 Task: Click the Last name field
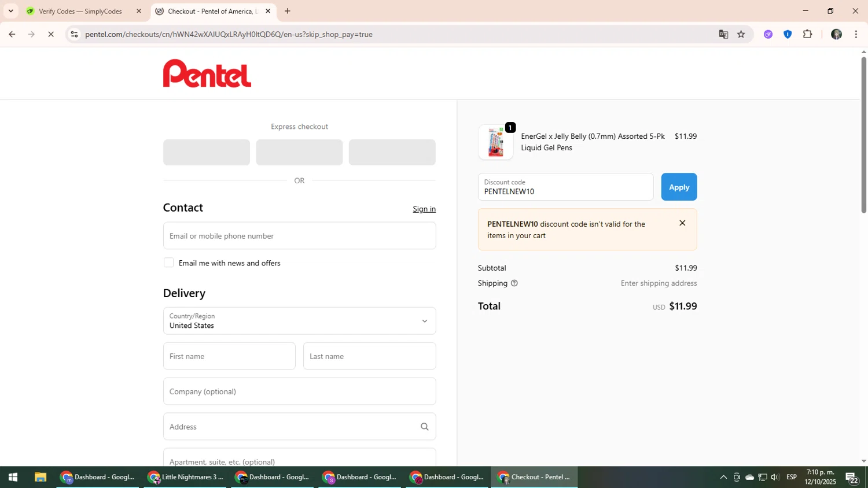click(x=369, y=356)
